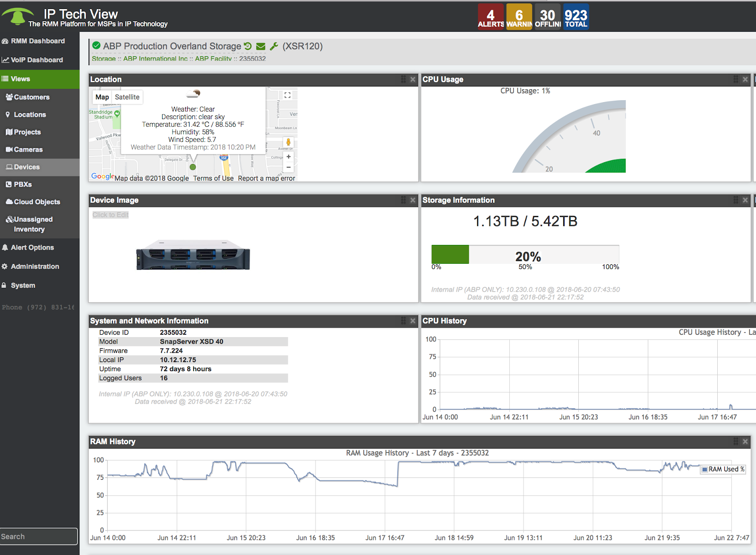This screenshot has height=555, width=756.
Task: Follow the ABP Facility breadcrumb link
Action: coord(213,59)
